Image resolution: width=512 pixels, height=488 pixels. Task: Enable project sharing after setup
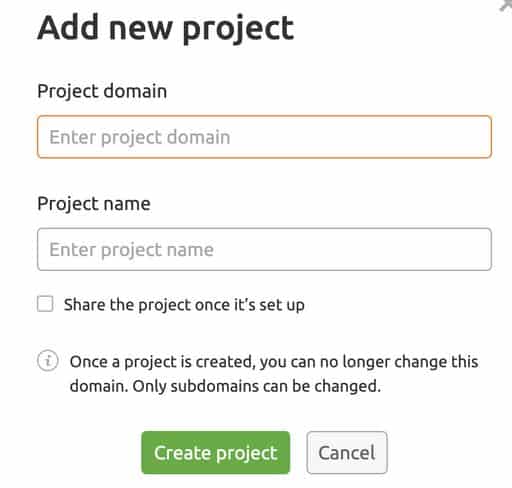(45, 304)
